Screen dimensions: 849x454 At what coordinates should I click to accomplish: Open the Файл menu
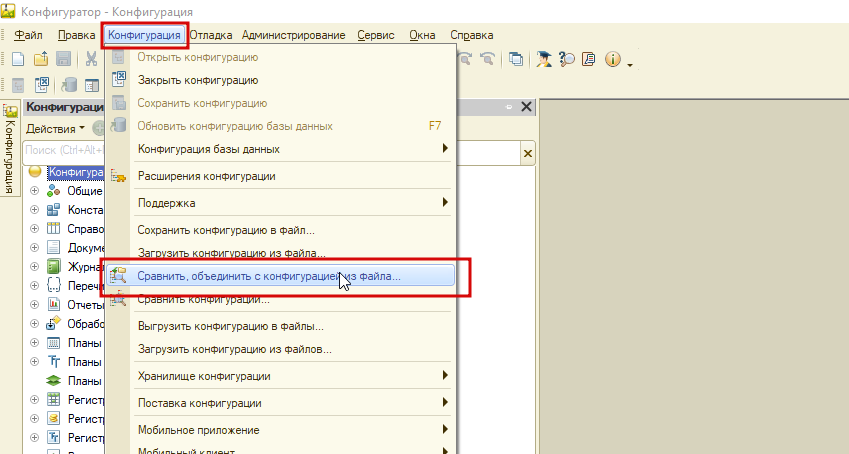tap(28, 35)
